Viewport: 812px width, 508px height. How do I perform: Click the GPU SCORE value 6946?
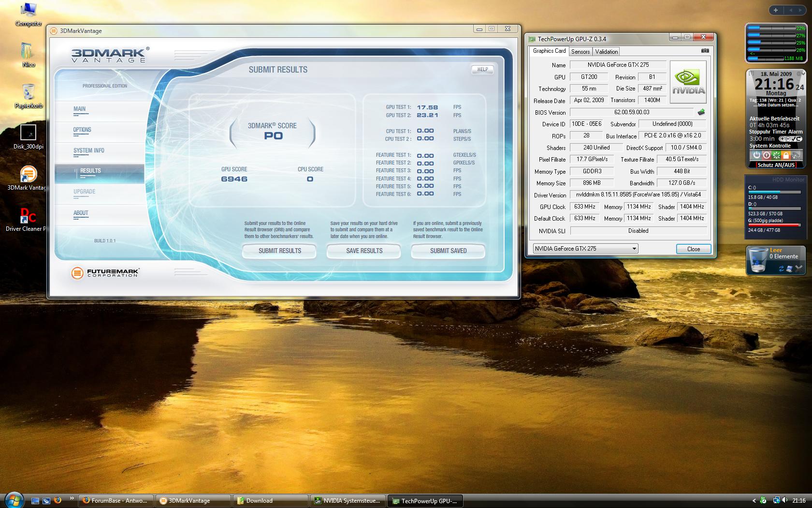234,179
